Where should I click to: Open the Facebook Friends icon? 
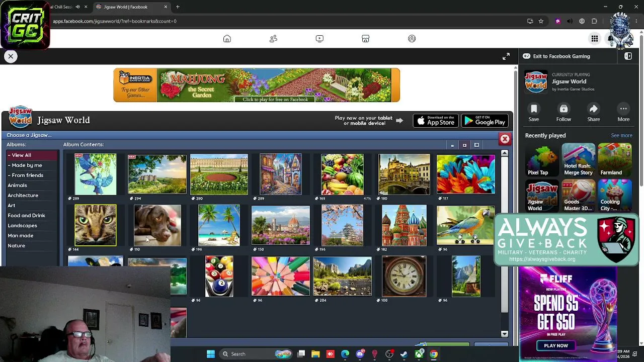[273, 39]
